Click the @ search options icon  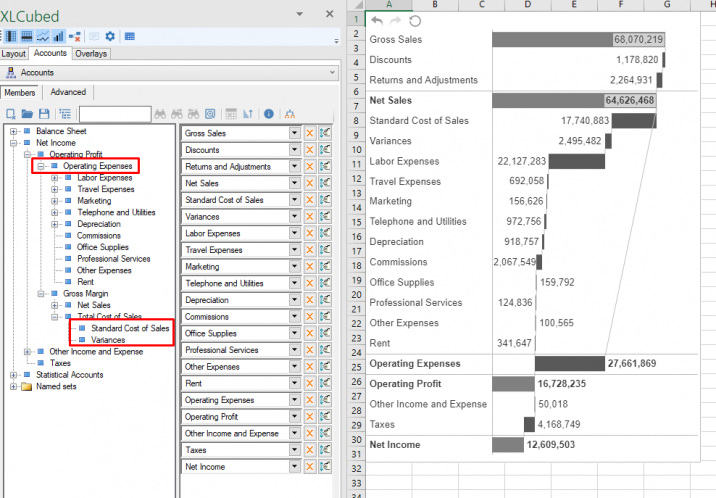point(210,114)
